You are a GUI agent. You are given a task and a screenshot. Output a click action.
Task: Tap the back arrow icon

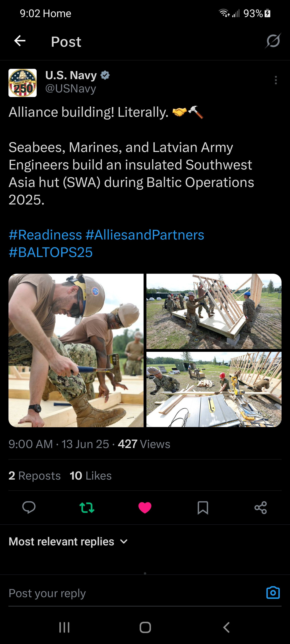[x=20, y=41]
